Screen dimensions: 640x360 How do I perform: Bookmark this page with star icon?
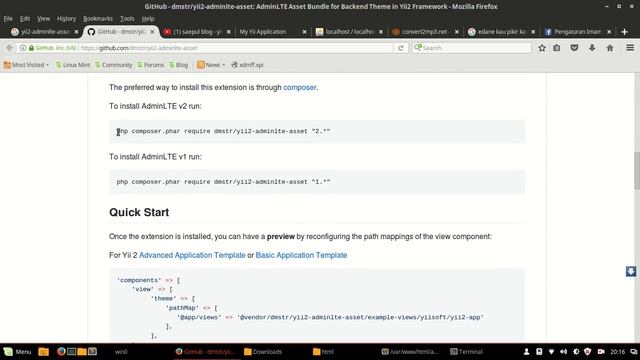[542, 48]
